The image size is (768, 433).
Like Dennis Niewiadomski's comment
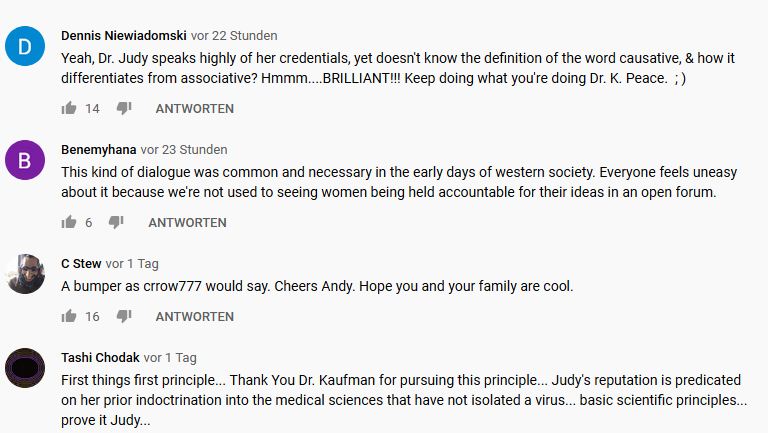[x=69, y=108]
